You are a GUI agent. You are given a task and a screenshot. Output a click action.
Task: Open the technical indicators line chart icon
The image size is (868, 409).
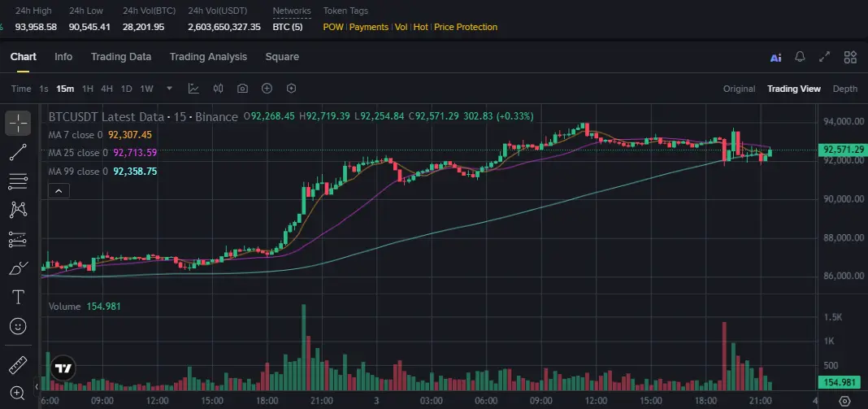click(x=193, y=88)
